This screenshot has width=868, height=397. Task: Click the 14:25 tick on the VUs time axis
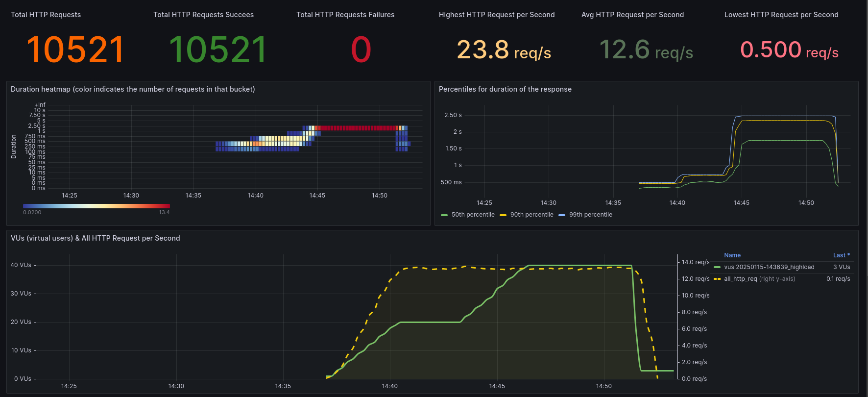69,386
